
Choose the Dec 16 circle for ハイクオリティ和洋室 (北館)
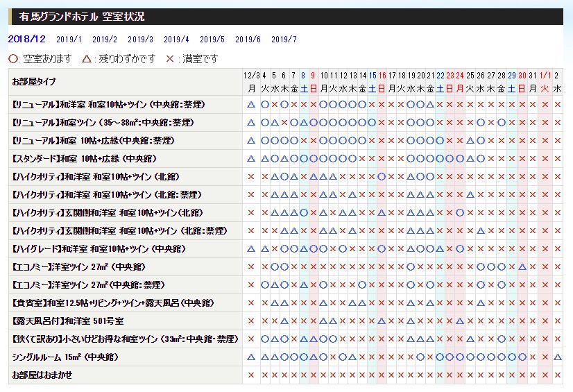click(382, 177)
